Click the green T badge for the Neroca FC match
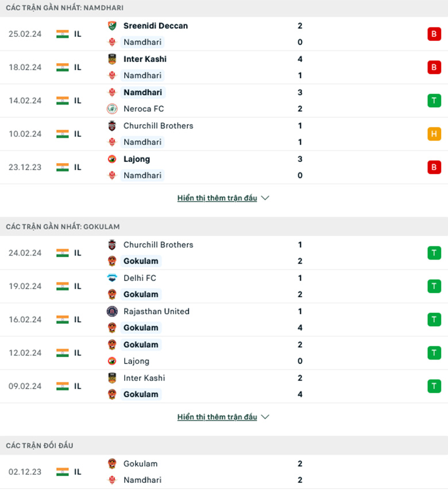The height and width of the screenshot is (495, 448). 434,100
